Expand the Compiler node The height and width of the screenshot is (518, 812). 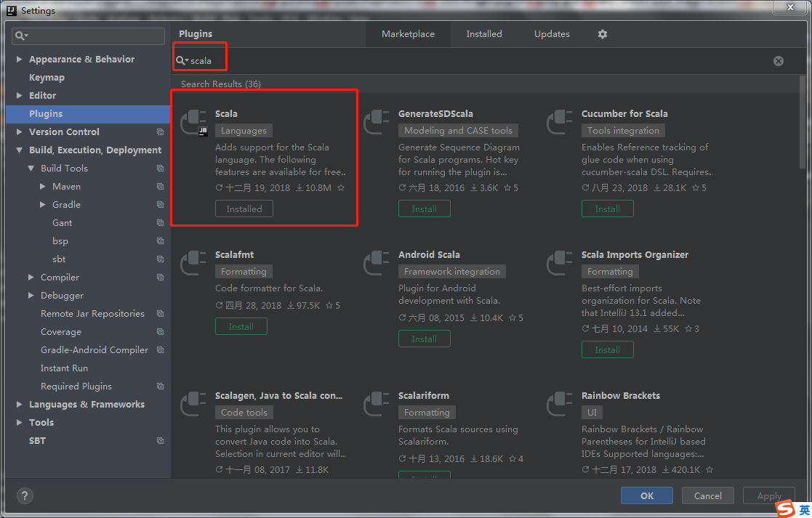(31, 278)
